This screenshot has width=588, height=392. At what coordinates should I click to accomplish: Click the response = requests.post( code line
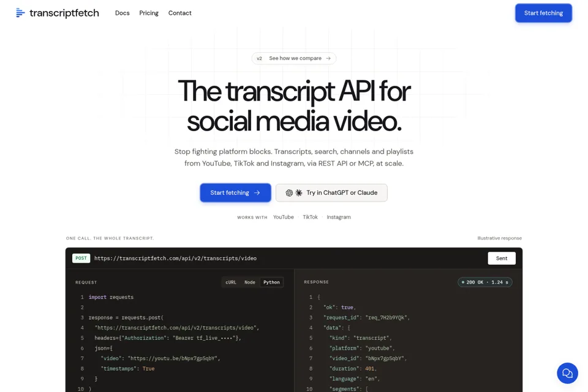tap(126, 318)
